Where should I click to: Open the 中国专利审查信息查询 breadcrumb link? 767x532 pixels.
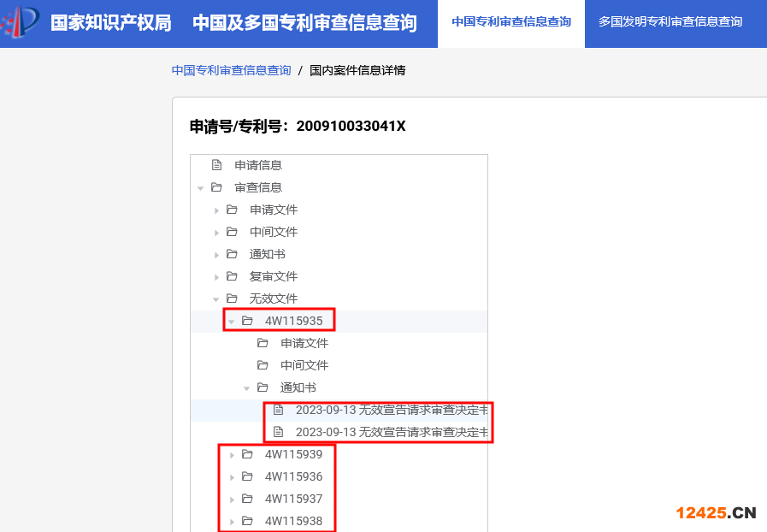(x=231, y=70)
